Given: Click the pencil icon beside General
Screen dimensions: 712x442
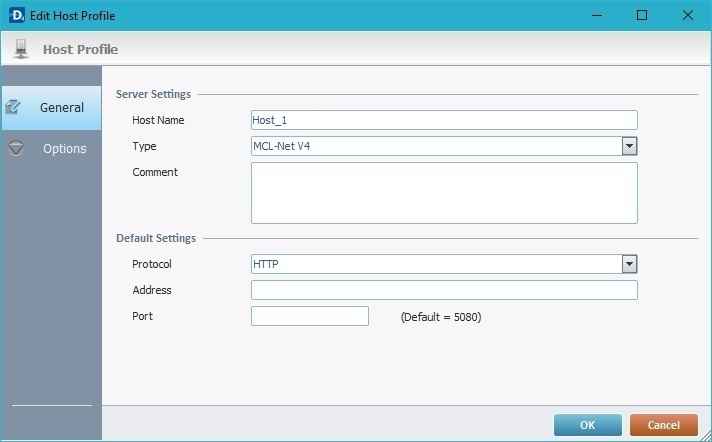Looking at the screenshot, I should 15,107.
